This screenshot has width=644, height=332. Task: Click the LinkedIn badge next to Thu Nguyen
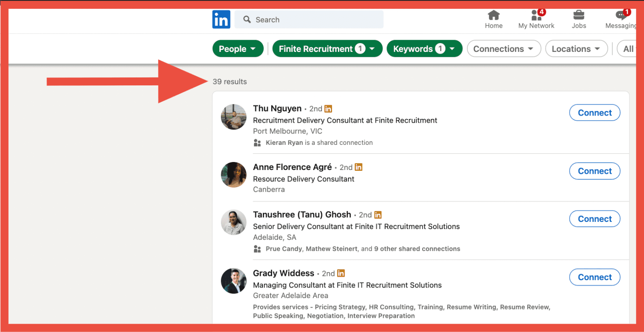coord(328,109)
